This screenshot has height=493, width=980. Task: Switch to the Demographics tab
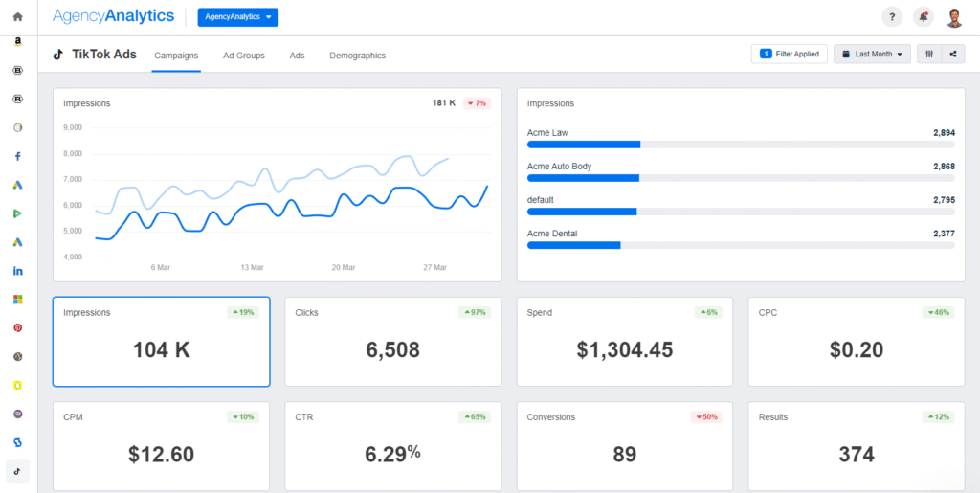[x=358, y=56]
